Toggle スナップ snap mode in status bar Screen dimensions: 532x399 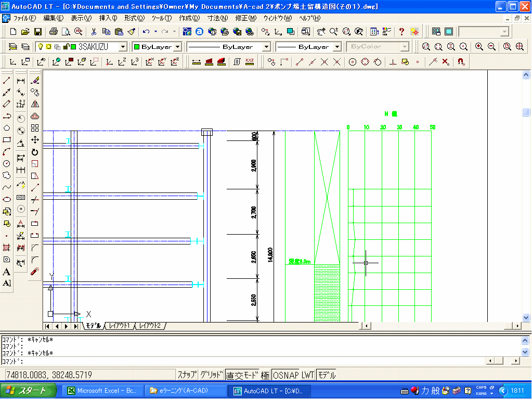pos(187,375)
